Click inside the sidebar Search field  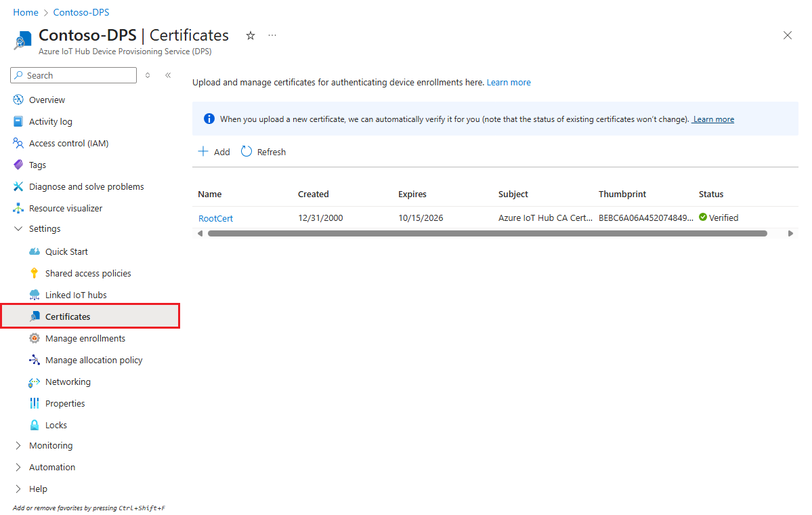pos(72,75)
